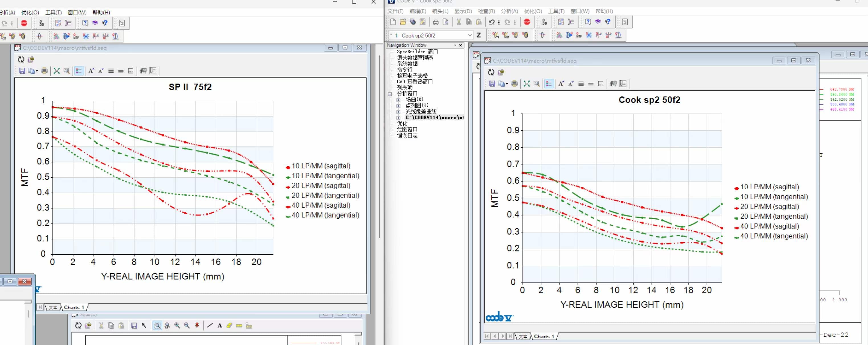The width and height of the screenshot is (868, 345).
Task: Click the MTF analysis icon in right toolbar
Action: point(579,35)
